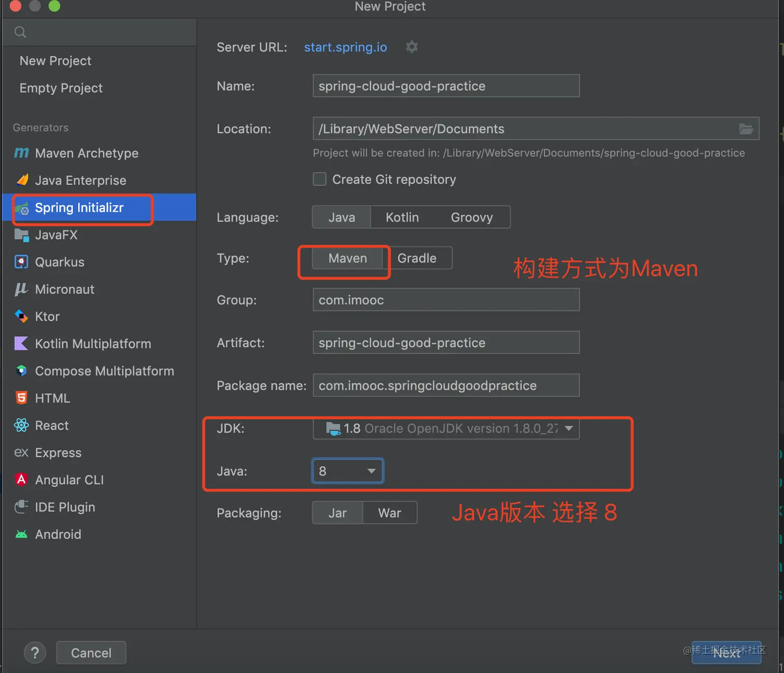Enable Create Git repository checkbox

click(319, 179)
